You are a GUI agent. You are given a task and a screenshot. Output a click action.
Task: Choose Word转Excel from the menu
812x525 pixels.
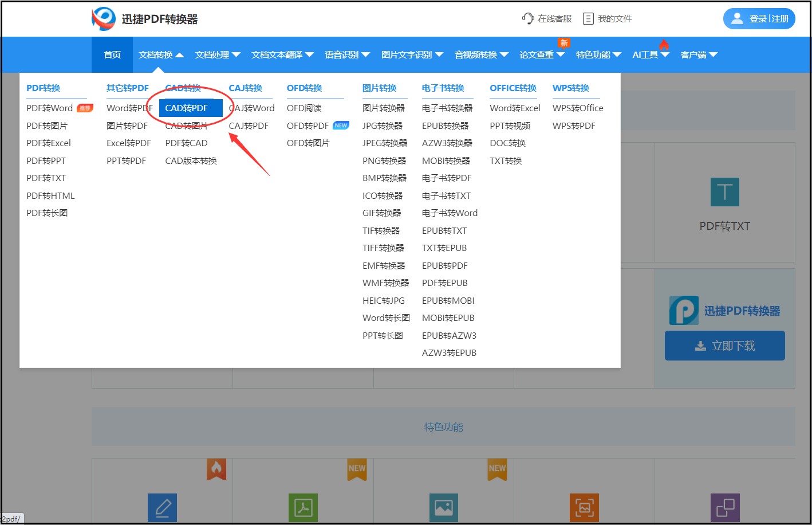pos(515,108)
